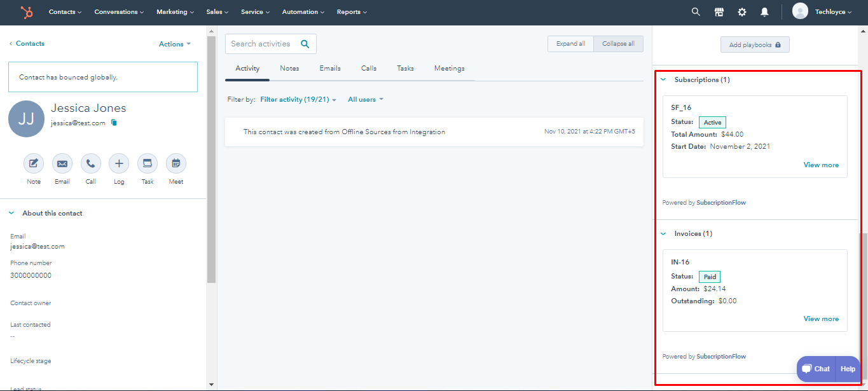Create a Note for Jessica Jones
The image size is (868, 391).
[33, 163]
